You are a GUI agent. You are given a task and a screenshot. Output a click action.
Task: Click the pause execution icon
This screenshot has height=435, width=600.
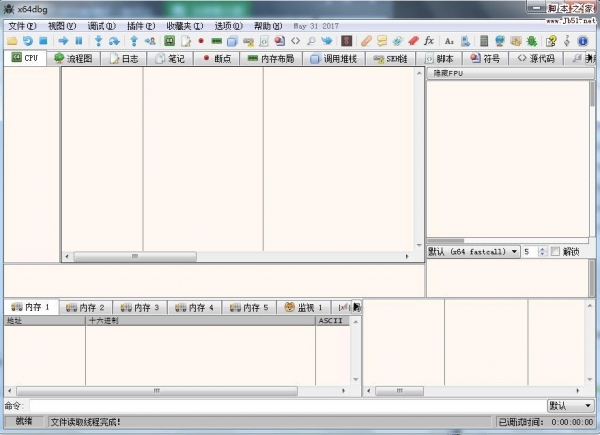coord(78,41)
